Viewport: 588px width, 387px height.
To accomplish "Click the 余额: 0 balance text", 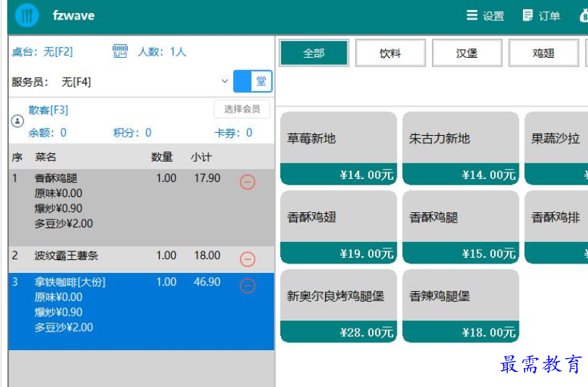I will coord(47,132).
